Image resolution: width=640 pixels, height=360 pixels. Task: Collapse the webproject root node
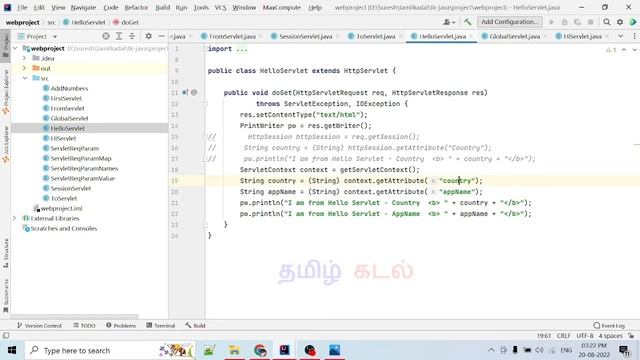[x=15, y=48]
